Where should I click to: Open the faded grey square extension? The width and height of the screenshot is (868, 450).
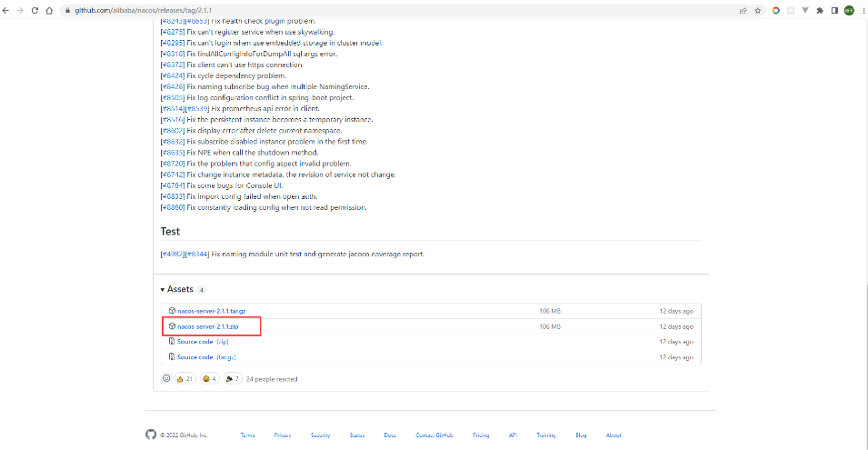tap(791, 11)
